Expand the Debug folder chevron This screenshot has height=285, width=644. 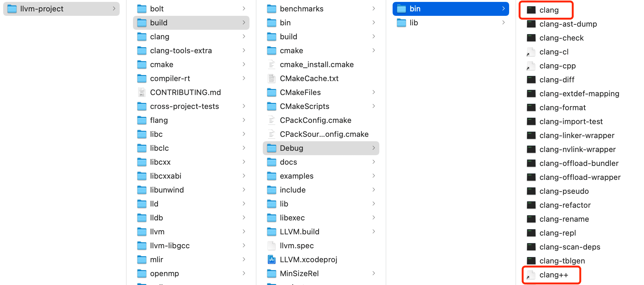tap(374, 148)
